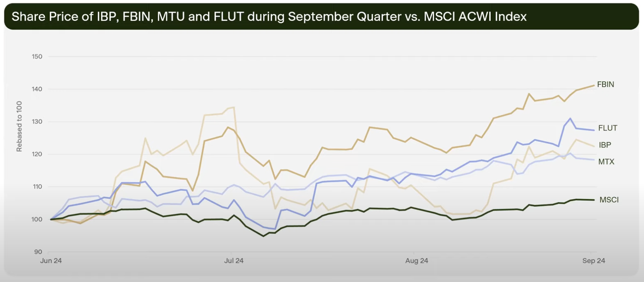The width and height of the screenshot is (644, 282).
Task: Click the IBP line's highest peak
Action: pos(234,107)
